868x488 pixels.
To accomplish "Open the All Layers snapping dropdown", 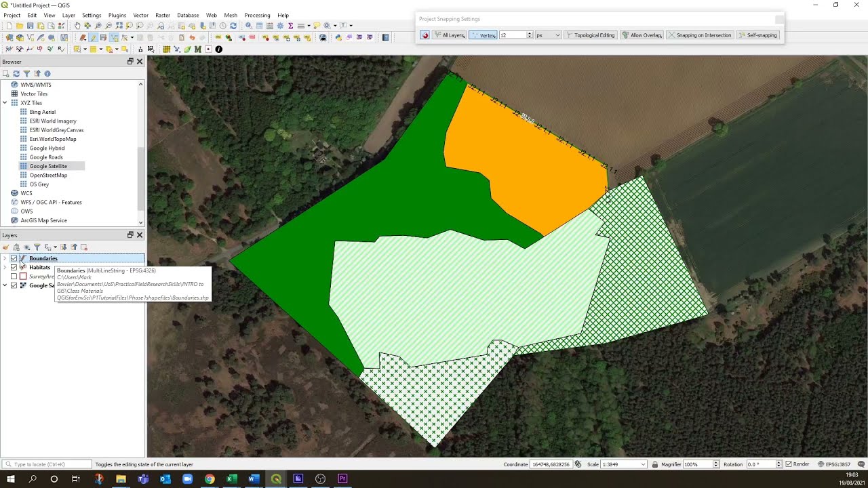I will point(450,35).
